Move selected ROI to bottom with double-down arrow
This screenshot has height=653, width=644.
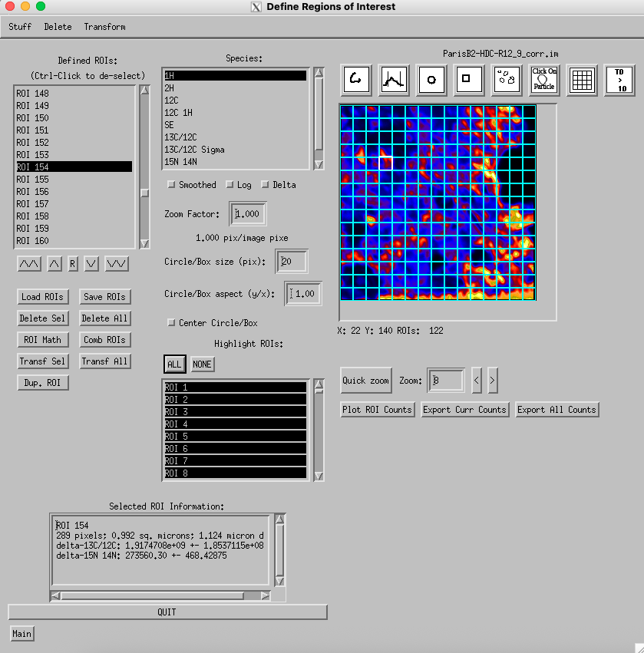pyautogui.click(x=117, y=264)
